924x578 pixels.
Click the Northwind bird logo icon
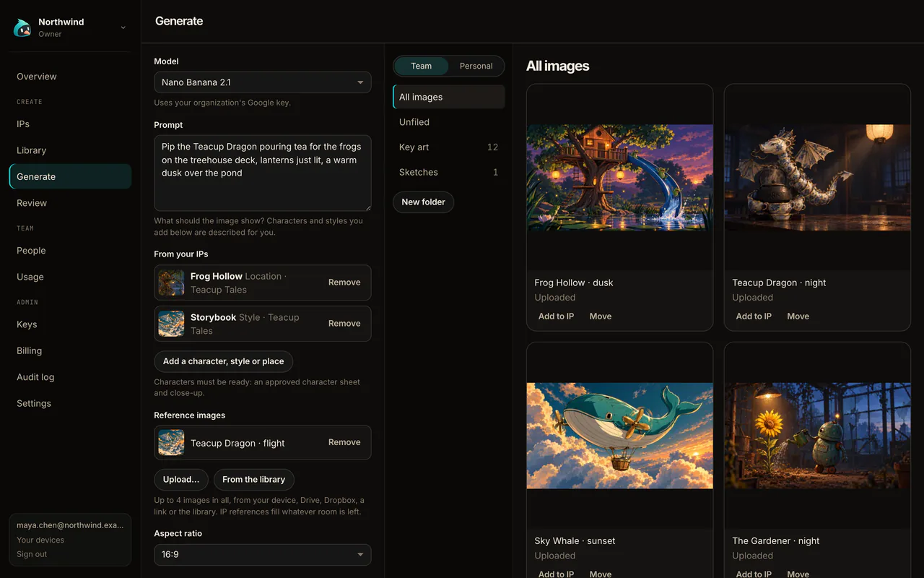click(x=22, y=27)
